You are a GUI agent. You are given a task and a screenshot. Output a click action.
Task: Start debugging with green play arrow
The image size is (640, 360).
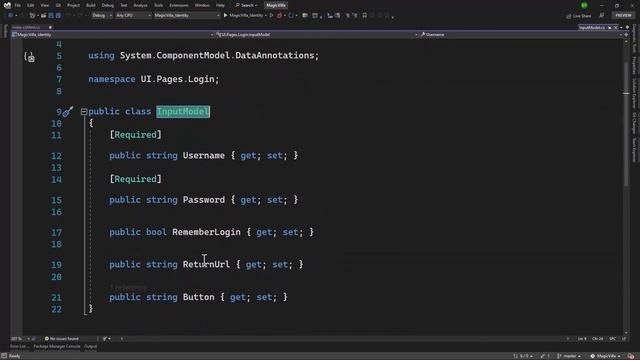point(225,16)
